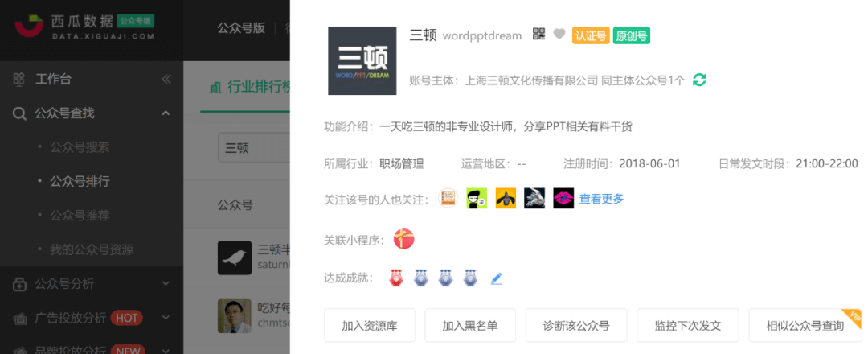
Task: Click the HOT badge beside 广告投放分析
Action: (x=126, y=318)
